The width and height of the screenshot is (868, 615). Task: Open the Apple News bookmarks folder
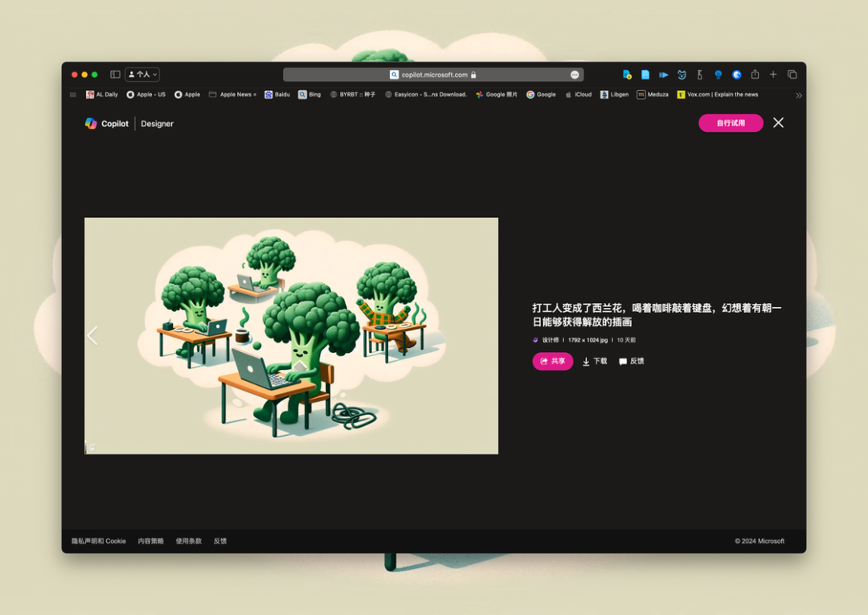(232, 95)
